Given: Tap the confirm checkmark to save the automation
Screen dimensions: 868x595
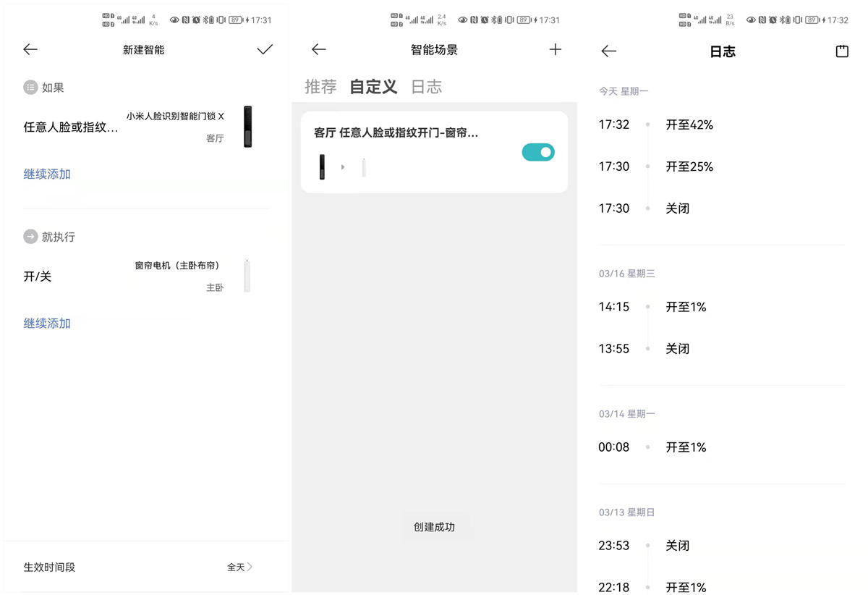Looking at the screenshot, I should point(265,49).
